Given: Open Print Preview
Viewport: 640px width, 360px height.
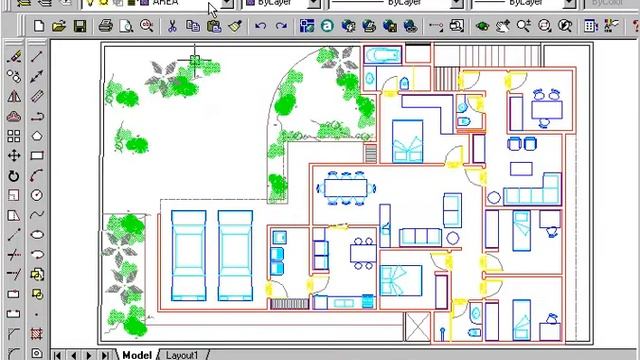Looking at the screenshot, I should 126,26.
